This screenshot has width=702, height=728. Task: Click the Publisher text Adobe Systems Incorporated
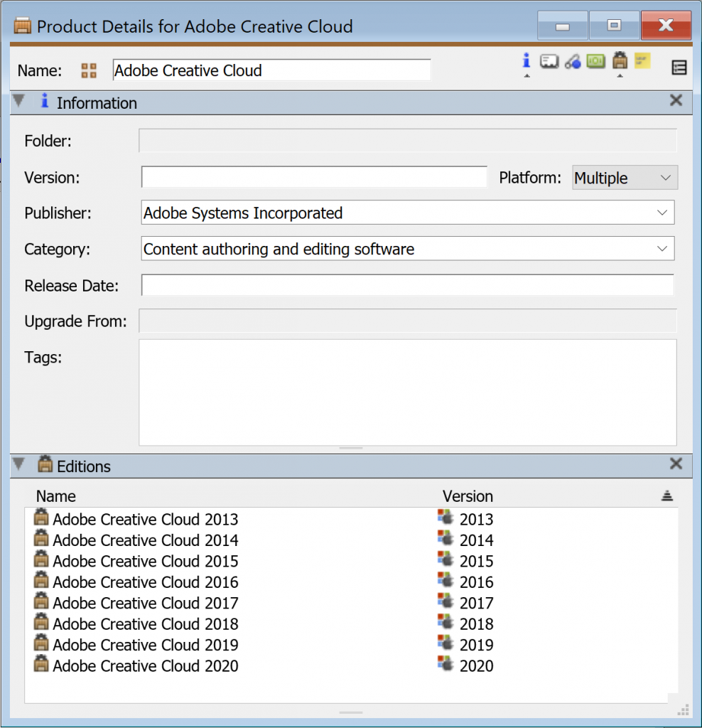(x=243, y=213)
